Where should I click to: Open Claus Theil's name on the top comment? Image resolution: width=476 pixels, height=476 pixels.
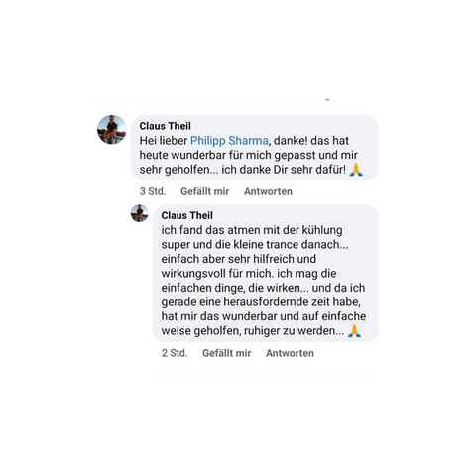[165, 126]
